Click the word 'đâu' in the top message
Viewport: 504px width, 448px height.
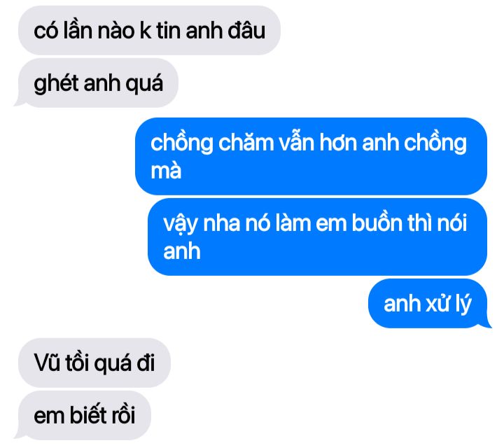246,31
